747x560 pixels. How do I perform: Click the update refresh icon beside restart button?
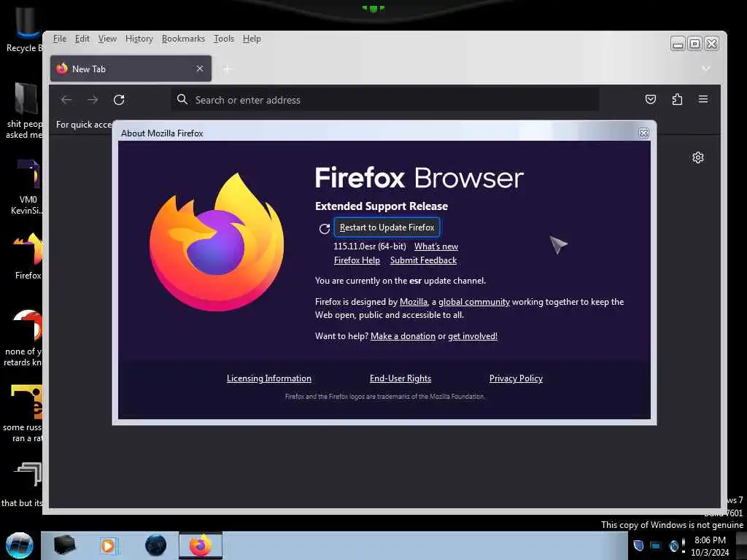point(325,229)
